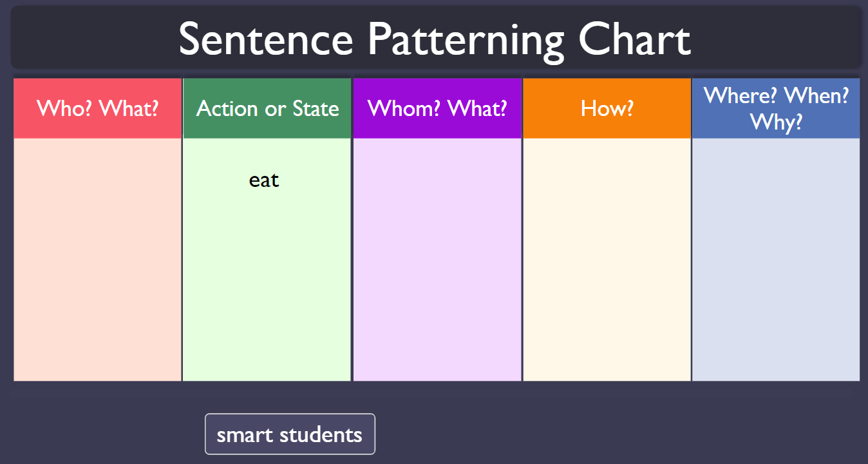Click the empty pink column under "Who? What?"
The width and height of the screenshot is (868, 464).
tap(97, 259)
